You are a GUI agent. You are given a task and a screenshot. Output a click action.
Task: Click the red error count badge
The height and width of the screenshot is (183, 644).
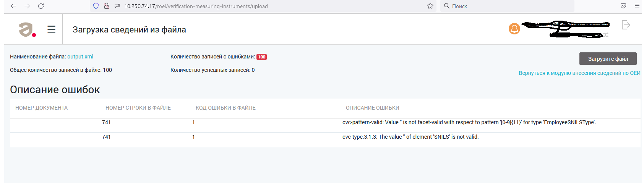click(x=261, y=57)
